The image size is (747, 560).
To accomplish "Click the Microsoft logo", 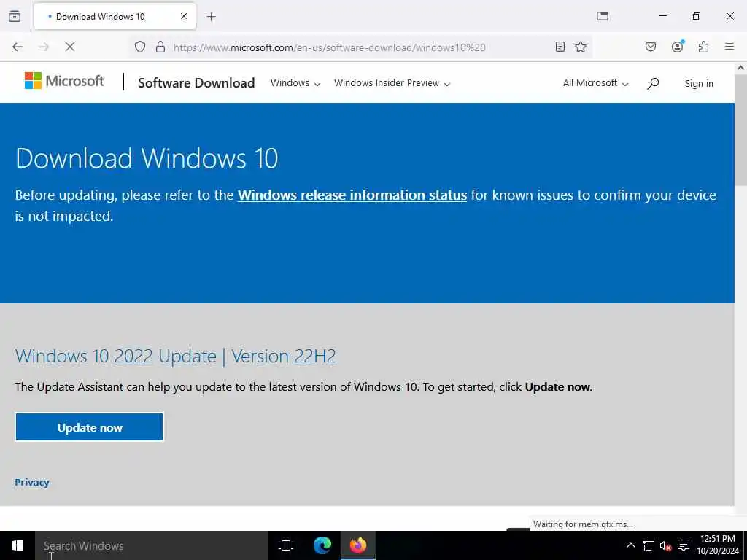I will pyautogui.click(x=64, y=81).
